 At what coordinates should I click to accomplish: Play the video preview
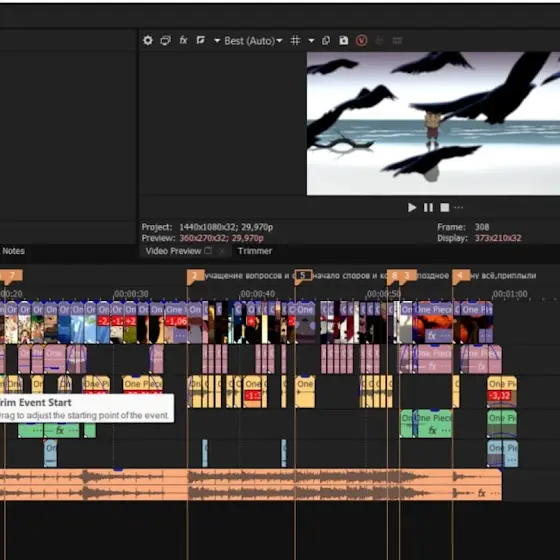point(412,208)
